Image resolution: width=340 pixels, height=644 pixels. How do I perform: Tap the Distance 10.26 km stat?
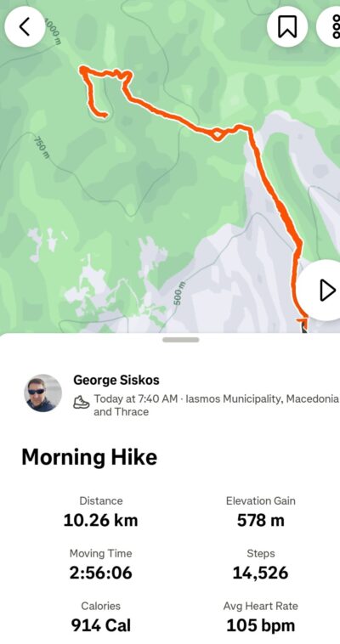(101, 511)
